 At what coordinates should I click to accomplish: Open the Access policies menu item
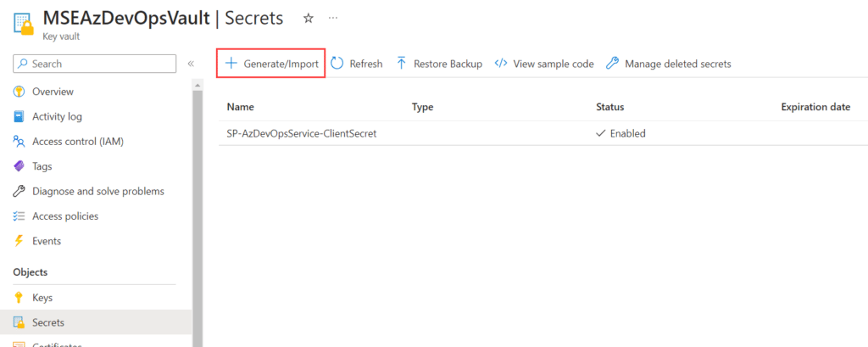click(65, 216)
